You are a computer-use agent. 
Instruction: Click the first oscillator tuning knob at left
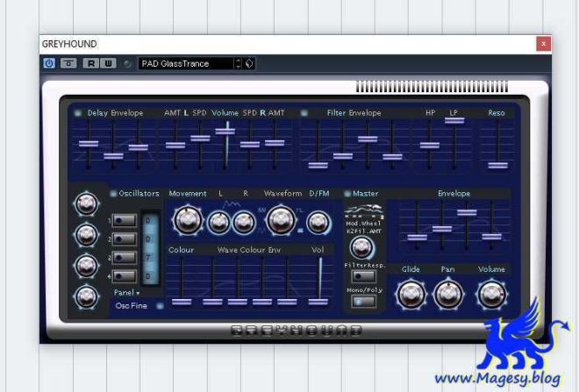86,203
